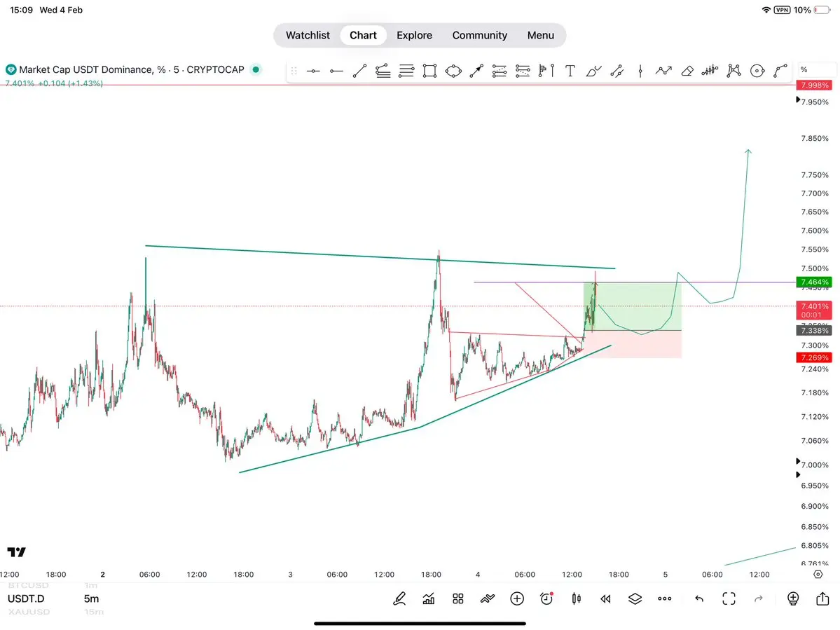Select the fixed range volume profile tool
840x630 pixels.
click(x=546, y=71)
